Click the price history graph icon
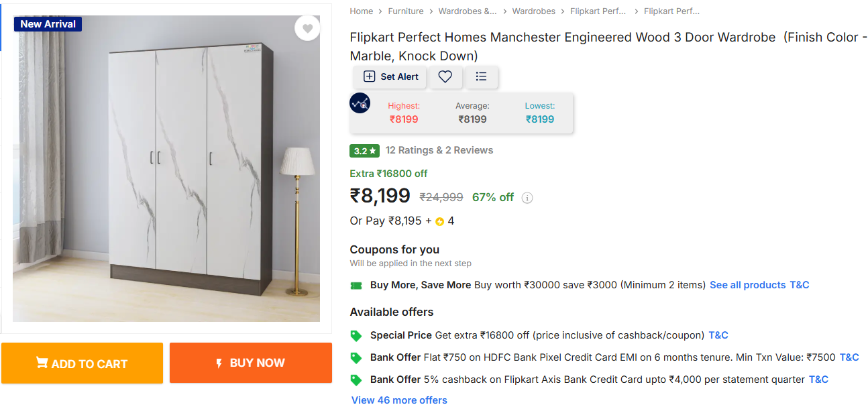The image size is (868, 409). point(360,103)
